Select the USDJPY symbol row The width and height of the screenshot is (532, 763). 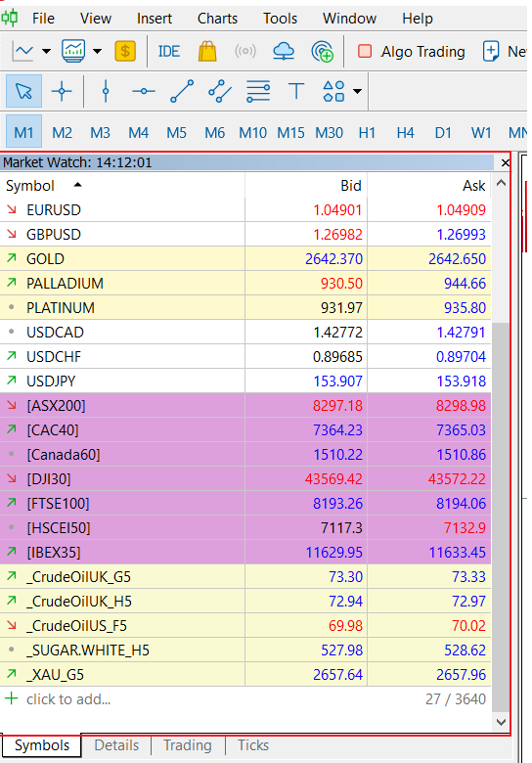(245, 381)
